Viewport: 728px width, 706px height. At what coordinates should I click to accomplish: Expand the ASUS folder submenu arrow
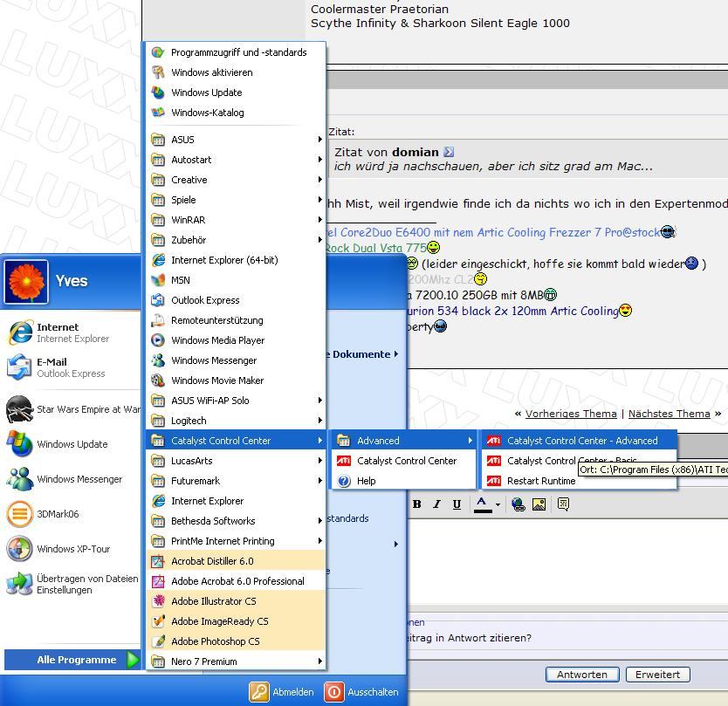pyautogui.click(x=319, y=140)
